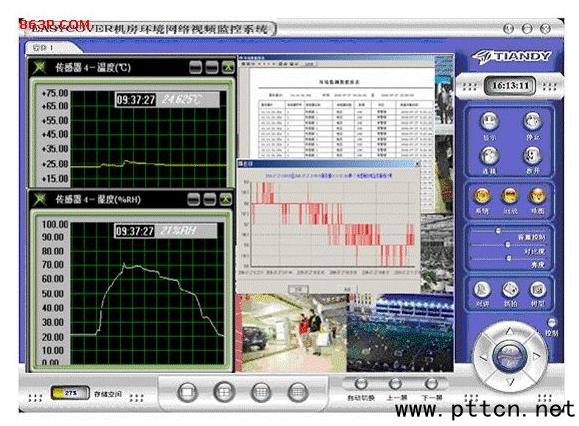Image resolution: width=579 pixels, height=426 pixels.
Task: Click the third orange round icon
Action: click(x=537, y=196)
